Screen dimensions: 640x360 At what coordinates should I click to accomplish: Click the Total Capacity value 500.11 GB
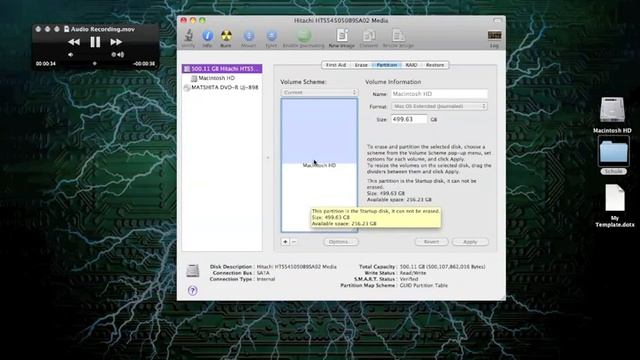pos(442,267)
